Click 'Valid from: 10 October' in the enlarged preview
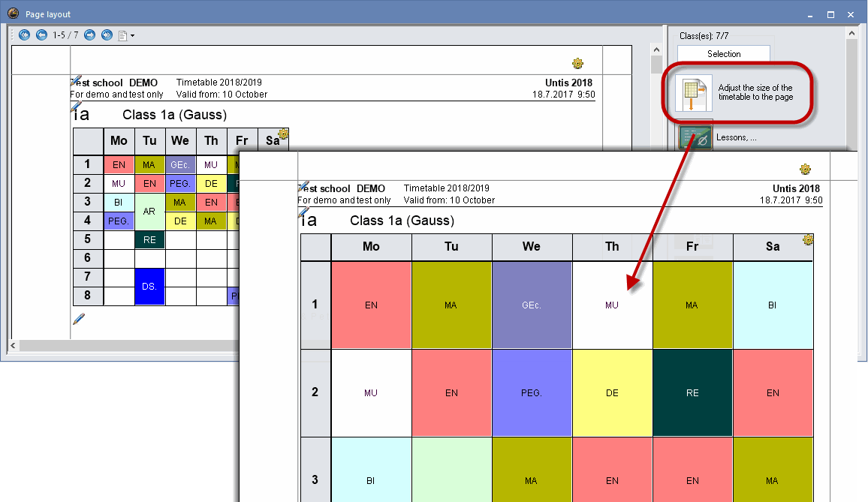This screenshot has height=502, width=868. point(449,200)
